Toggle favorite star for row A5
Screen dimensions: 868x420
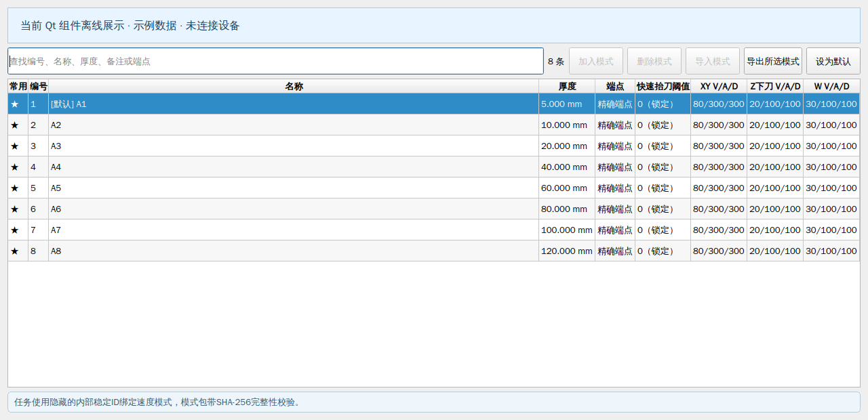[15, 188]
